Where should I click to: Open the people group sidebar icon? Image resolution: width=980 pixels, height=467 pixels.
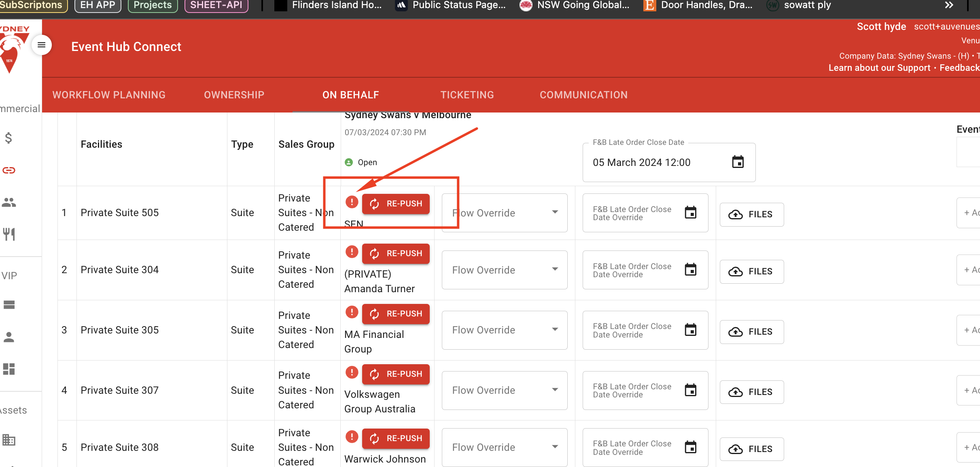tap(9, 202)
